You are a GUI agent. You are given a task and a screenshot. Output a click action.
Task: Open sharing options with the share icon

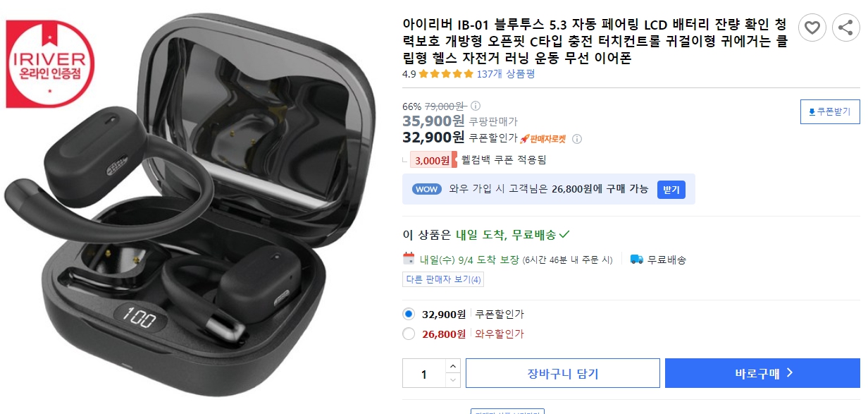point(847,28)
